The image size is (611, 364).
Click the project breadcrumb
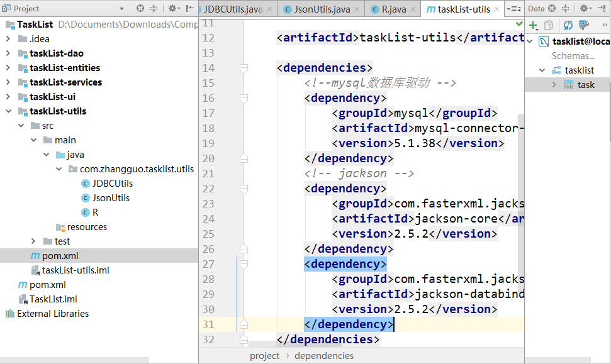(x=264, y=356)
